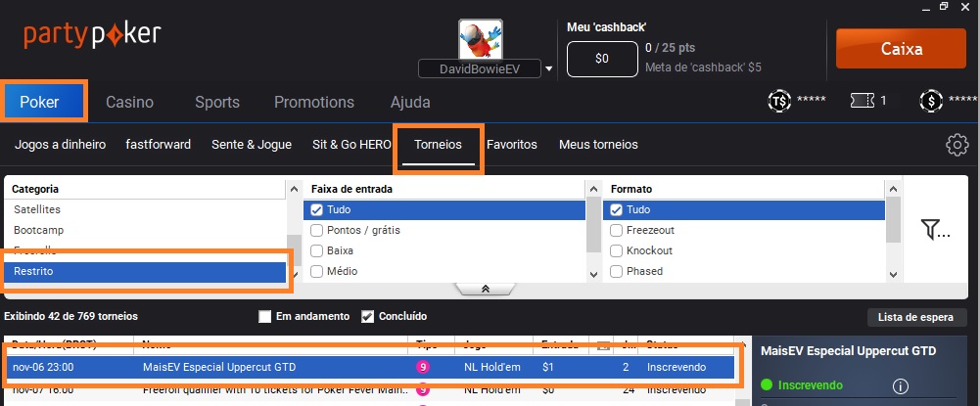Check Baixa buy-in filter

[316, 251]
